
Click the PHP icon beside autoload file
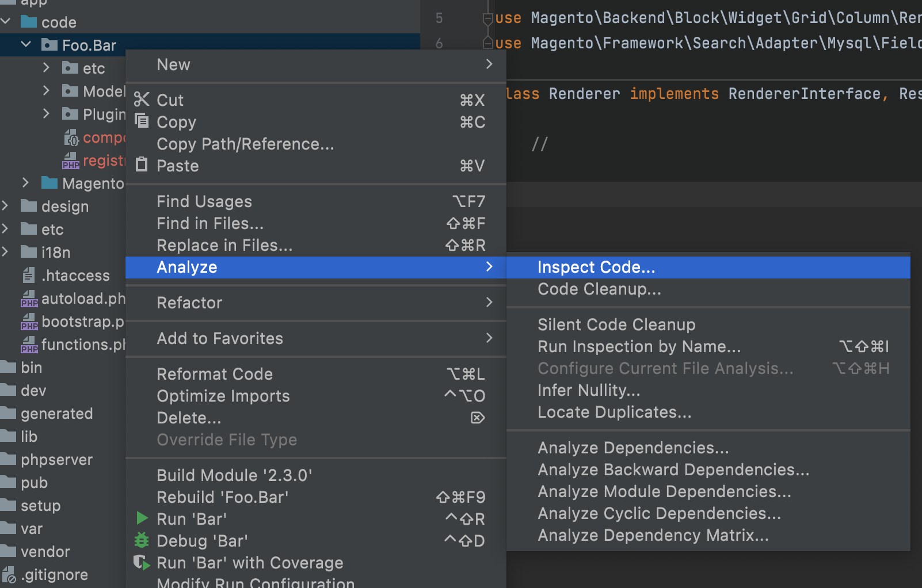[29, 299]
